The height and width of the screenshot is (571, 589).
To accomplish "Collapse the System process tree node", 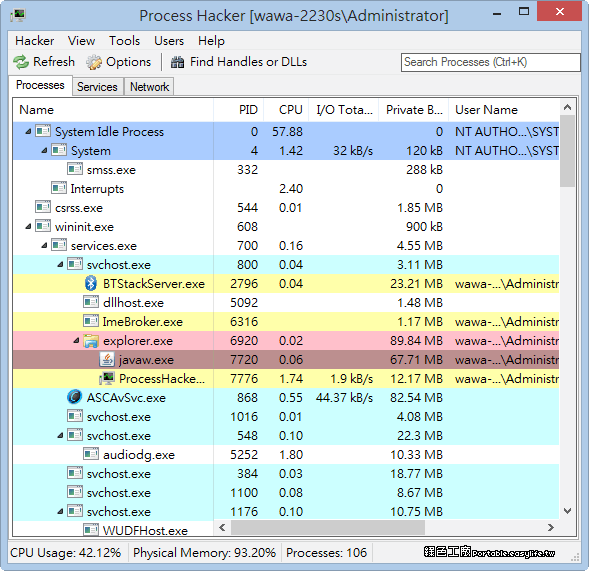I will [44, 151].
